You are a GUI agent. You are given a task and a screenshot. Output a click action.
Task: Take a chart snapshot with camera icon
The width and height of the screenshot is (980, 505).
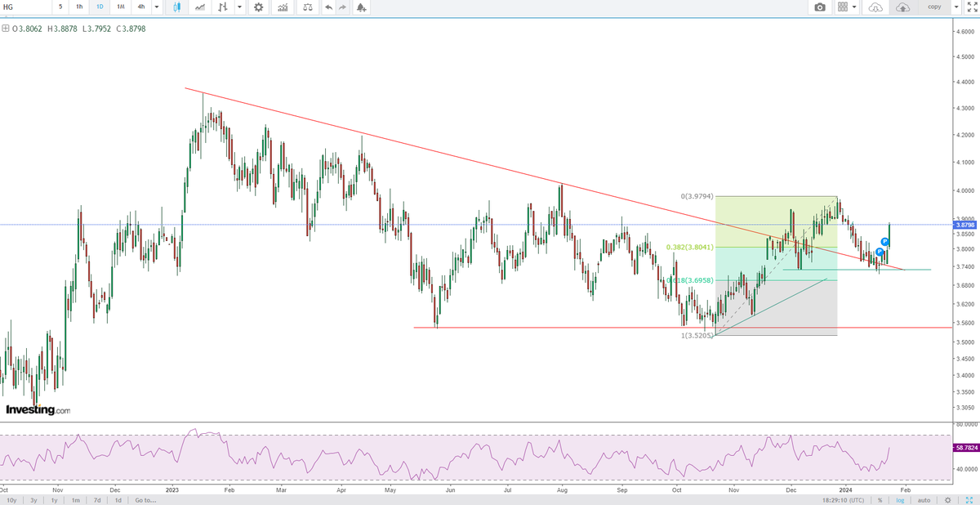(x=820, y=7)
